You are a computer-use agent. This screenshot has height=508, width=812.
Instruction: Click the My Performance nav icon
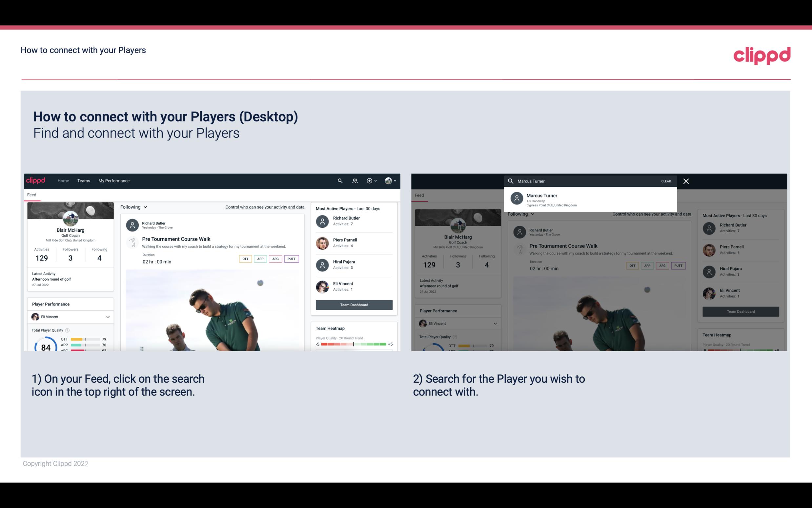(x=114, y=181)
